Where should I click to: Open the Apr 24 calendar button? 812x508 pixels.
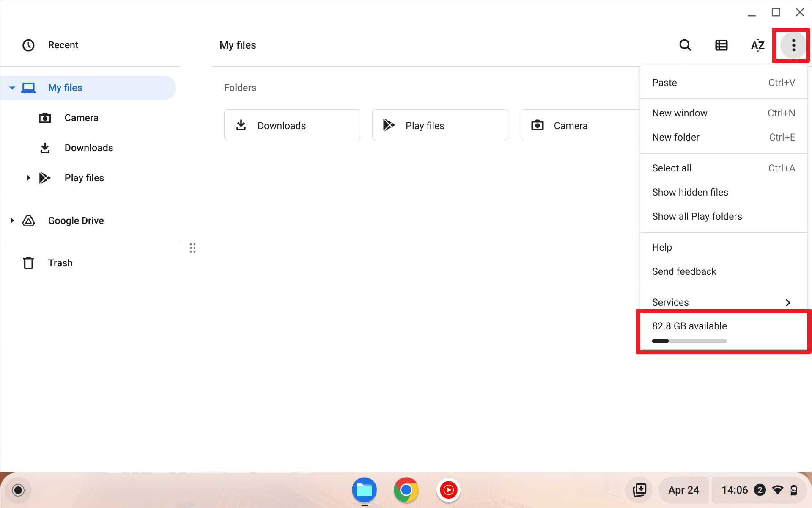683,490
